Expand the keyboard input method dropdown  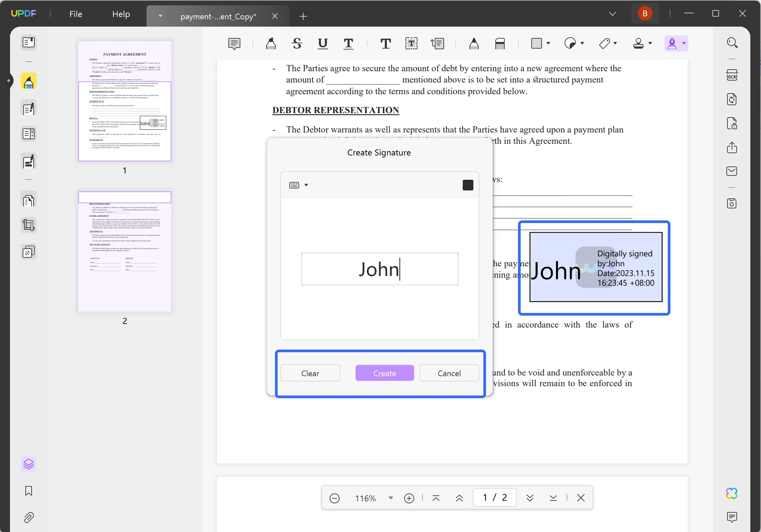[x=307, y=184]
